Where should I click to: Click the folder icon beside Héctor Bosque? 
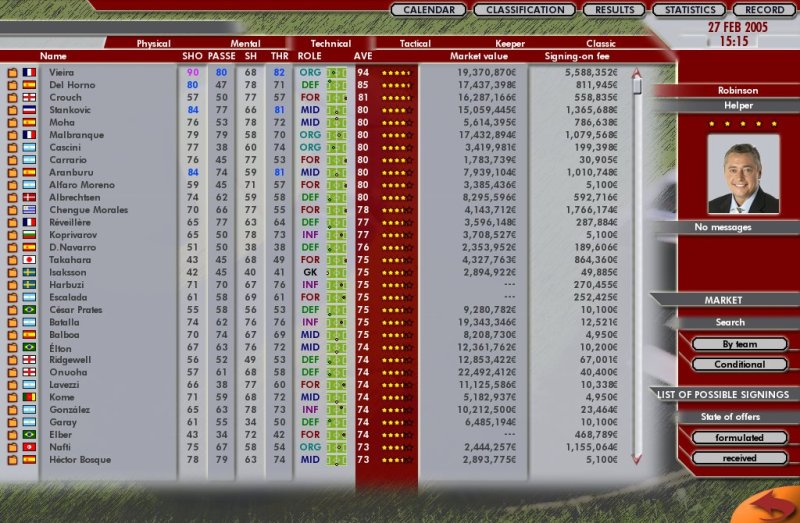pos(13,459)
